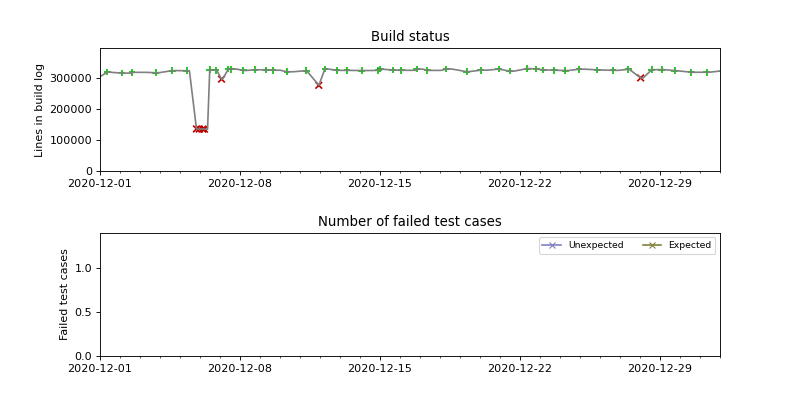The width and height of the screenshot is (800, 400).
Task: Click the 'Failed test cases' axis label
Action: click(x=64, y=294)
